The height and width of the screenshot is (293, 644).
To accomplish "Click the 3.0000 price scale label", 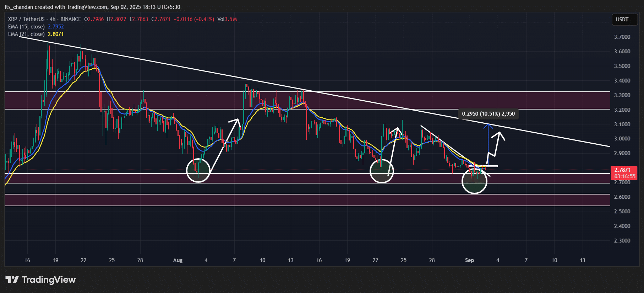I will pyautogui.click(x=622, y=139).
